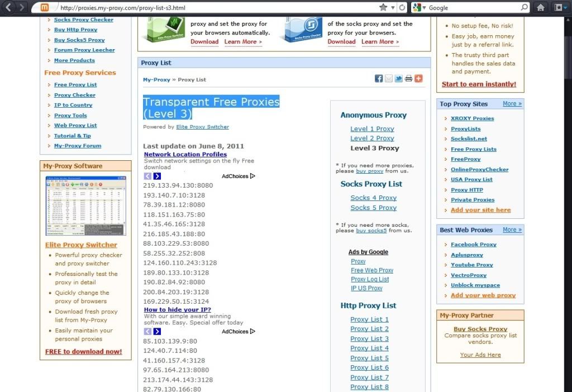The image size is (572, 392).
Task: Share page via Facebook icon
Action: click(x=379, y=78)
